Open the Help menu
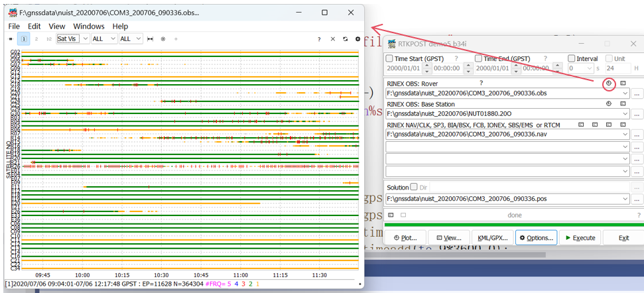This screenshot has width=644, height=293. [120, 27]
